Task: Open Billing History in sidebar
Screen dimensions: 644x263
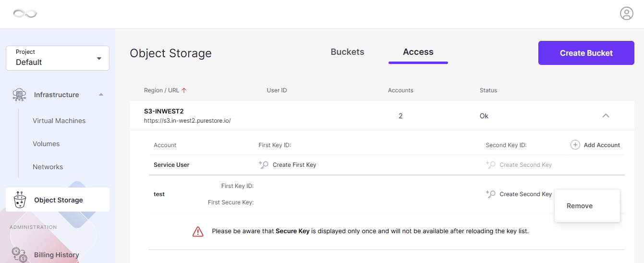Action: (57, 255)
